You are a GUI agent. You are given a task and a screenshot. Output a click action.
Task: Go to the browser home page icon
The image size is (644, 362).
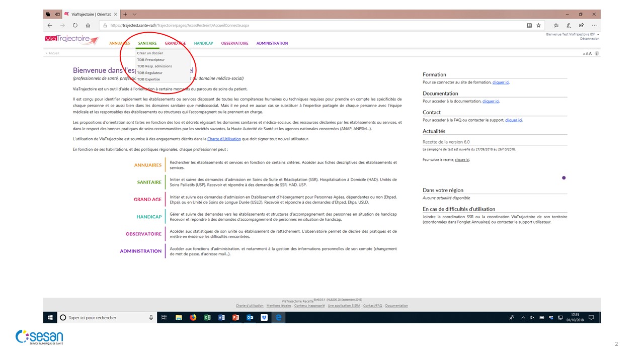(x=88, y=25)
